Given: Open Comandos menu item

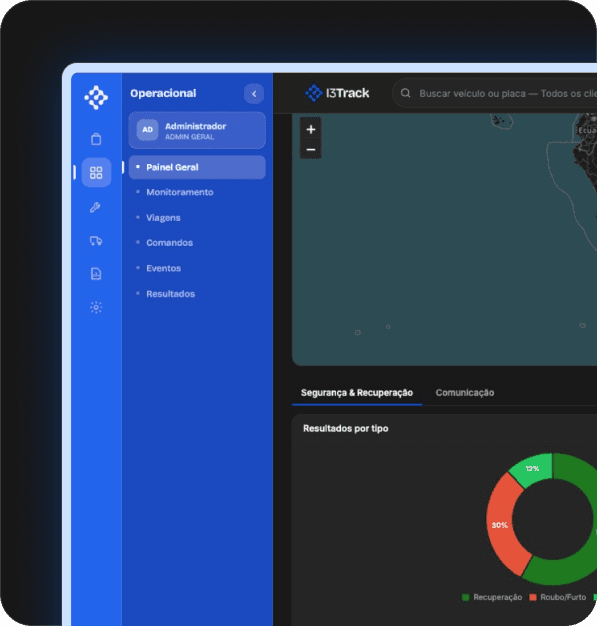Looking at the screenshot, I should click(169, 243).
